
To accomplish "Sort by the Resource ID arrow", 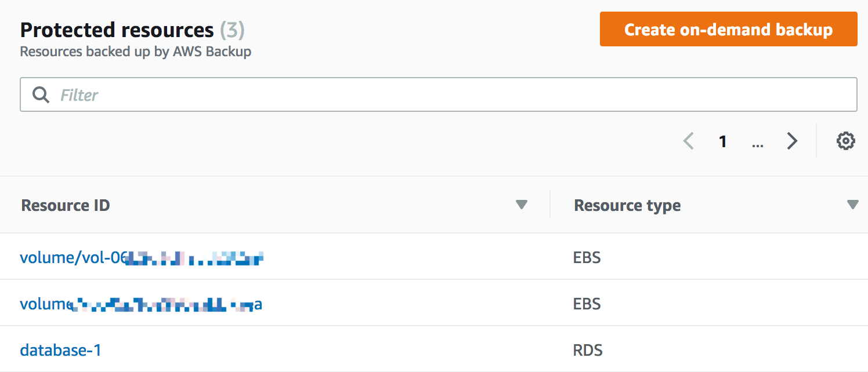I will pos(522,205).
